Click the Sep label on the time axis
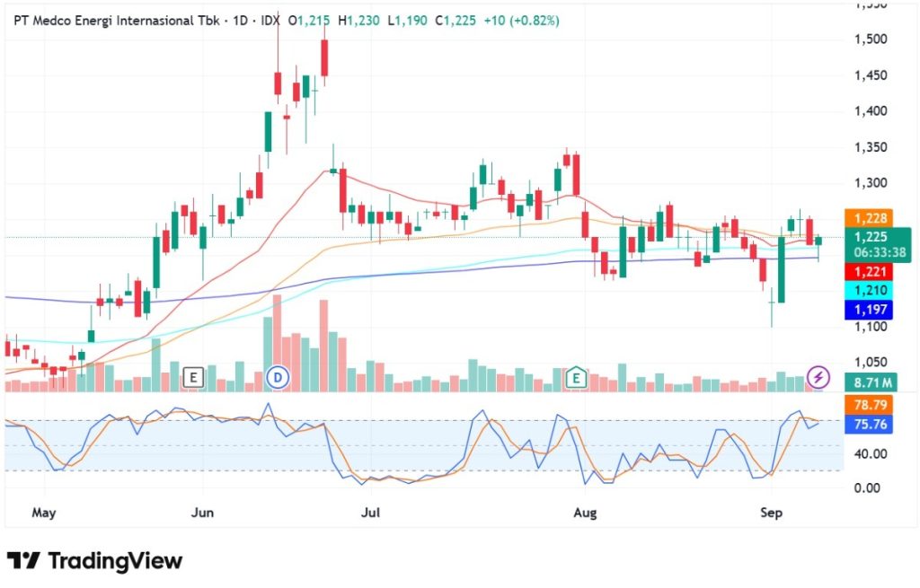This screenshot has width=920, height=588. click(x=771, y=513)
